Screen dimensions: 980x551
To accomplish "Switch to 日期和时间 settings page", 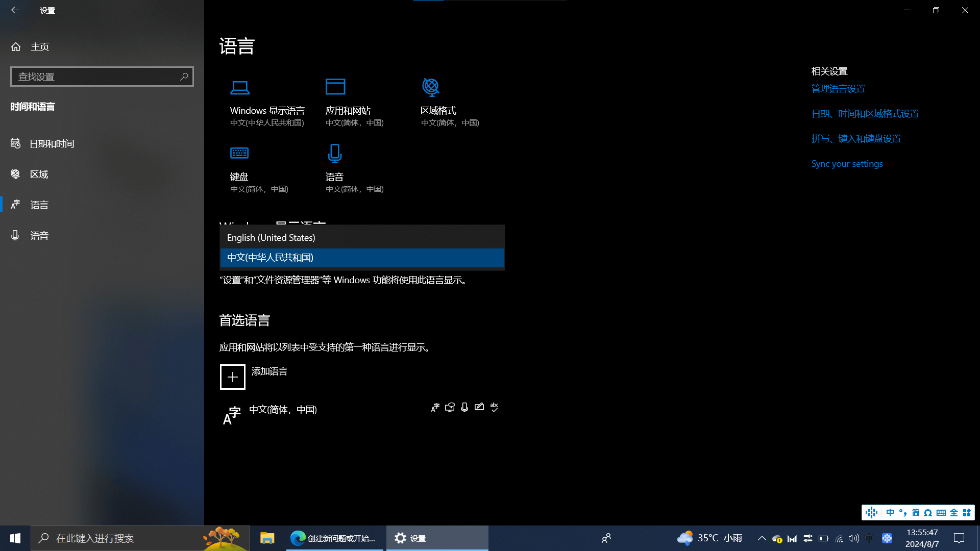I will tap(52, 143).
